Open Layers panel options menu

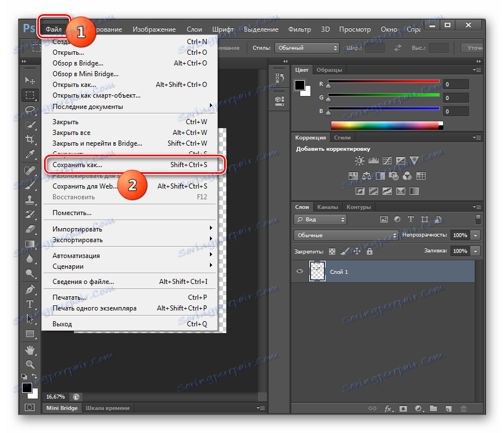pos(477,207)
